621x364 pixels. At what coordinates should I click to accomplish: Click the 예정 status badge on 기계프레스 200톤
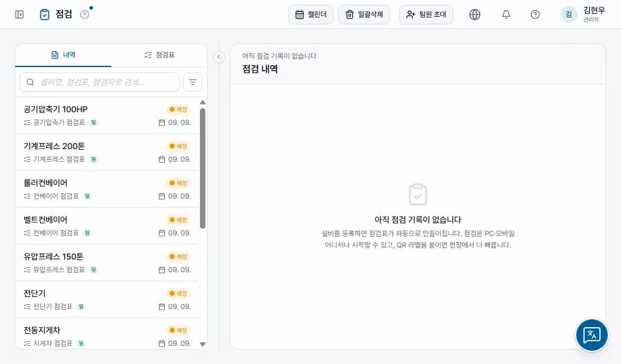click(x=178, y=146)
